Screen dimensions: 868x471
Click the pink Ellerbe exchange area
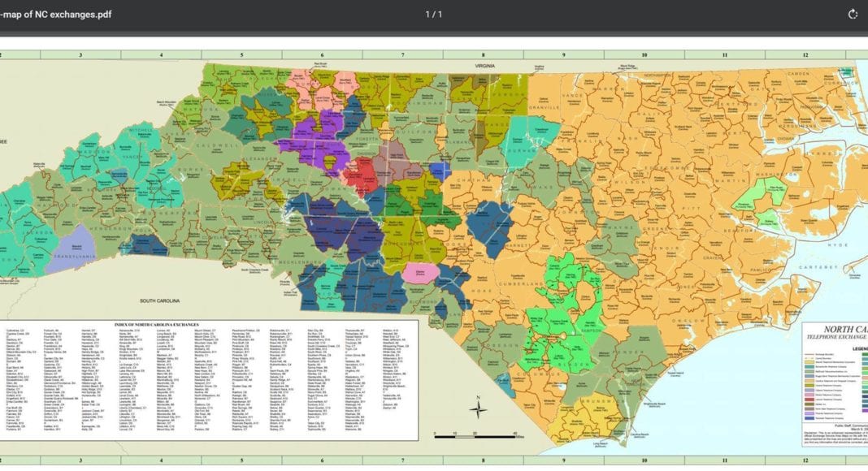[x=420, y=274]
